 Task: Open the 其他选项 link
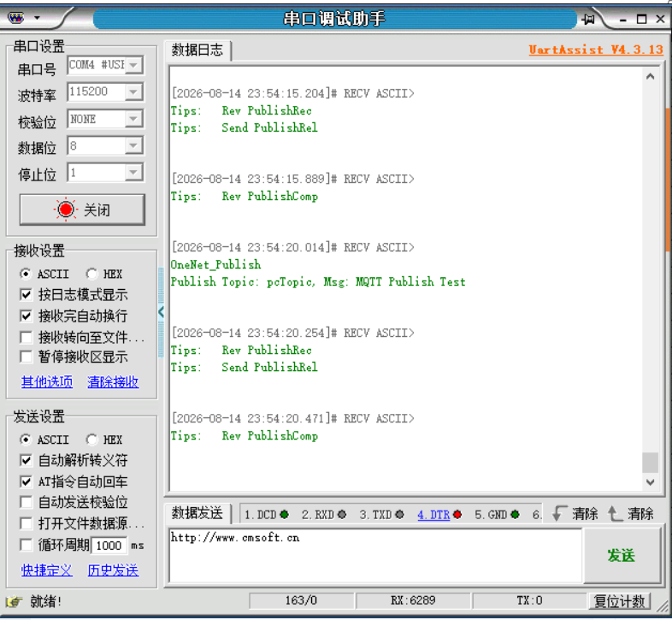[x=47, y=381]
